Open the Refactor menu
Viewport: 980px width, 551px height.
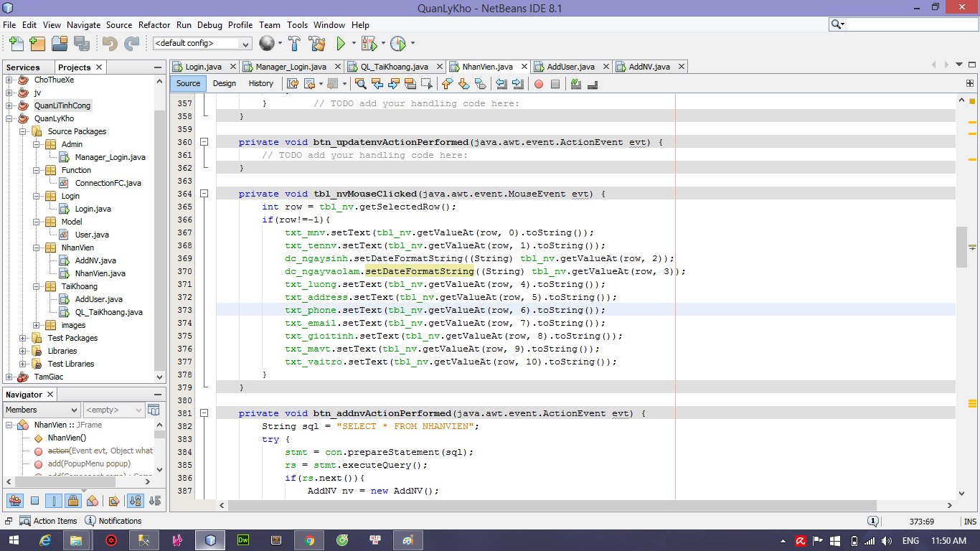154,24
